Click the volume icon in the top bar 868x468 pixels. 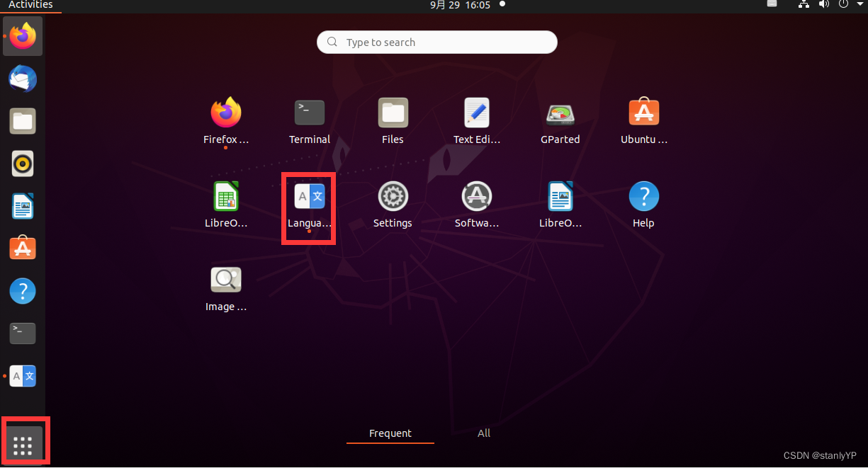click(x=823, y=5)
